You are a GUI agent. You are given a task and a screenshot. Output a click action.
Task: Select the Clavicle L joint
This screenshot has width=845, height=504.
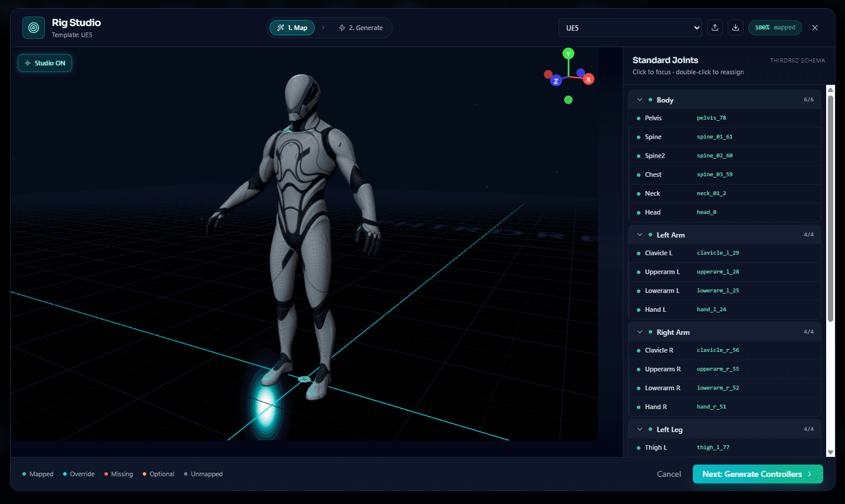point(725,253)
